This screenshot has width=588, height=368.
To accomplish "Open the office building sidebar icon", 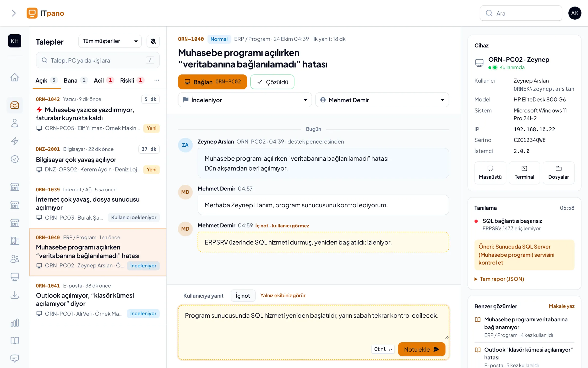I will 14,241.
